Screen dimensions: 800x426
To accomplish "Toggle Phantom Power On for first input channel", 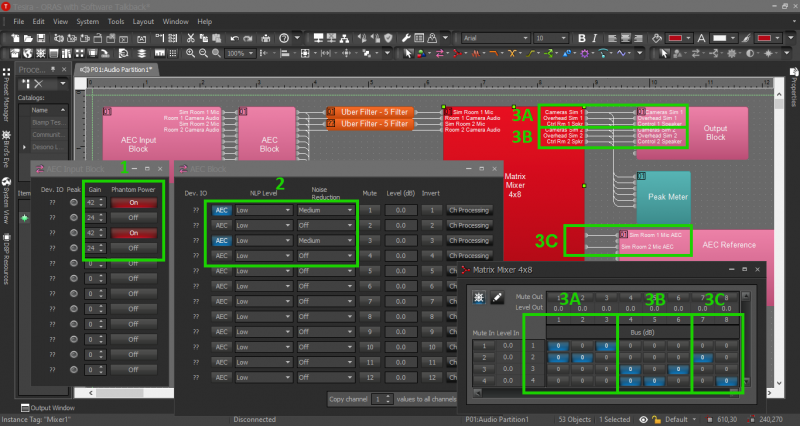I will coord(133,203).
